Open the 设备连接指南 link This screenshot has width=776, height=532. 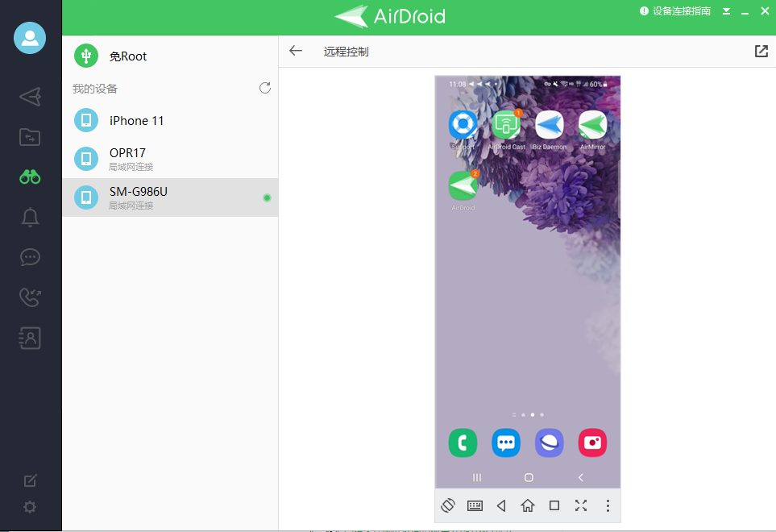click(675, 11)
